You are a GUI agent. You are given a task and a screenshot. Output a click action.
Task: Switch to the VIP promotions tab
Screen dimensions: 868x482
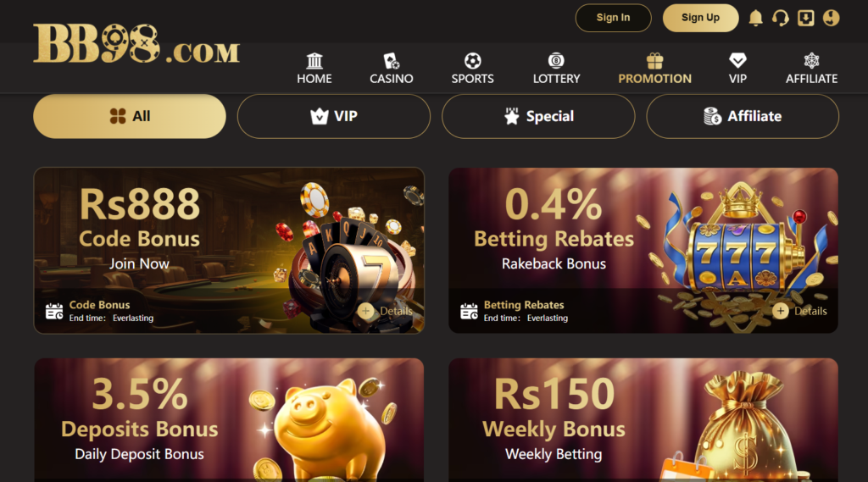click(334, 116)
